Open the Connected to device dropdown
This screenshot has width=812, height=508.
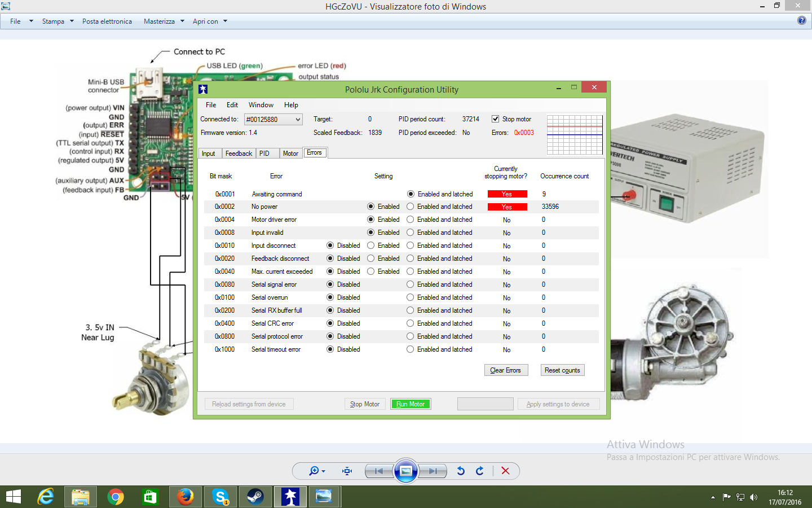[273, 119]
